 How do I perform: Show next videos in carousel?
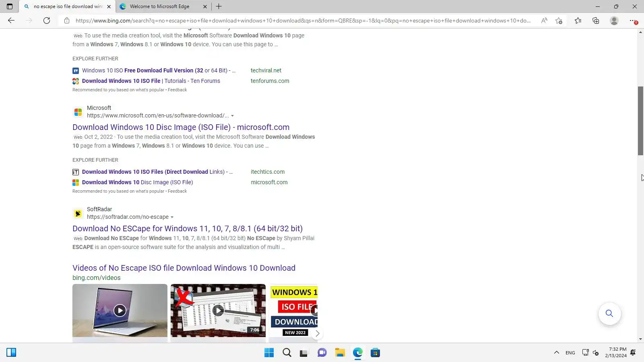(x=317, y=333)
